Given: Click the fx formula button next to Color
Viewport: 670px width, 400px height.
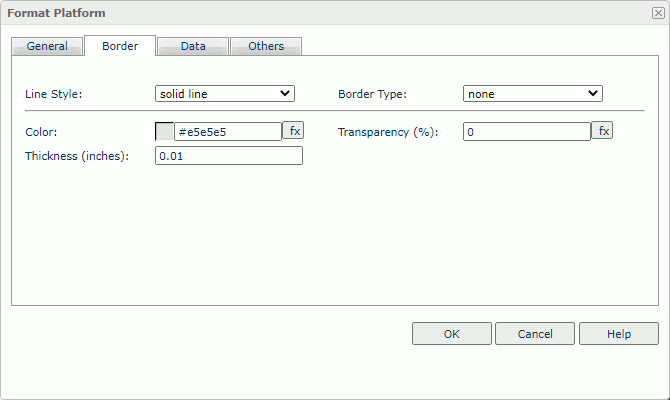Looking at the screenshot, I should click(x=293, y=131).
